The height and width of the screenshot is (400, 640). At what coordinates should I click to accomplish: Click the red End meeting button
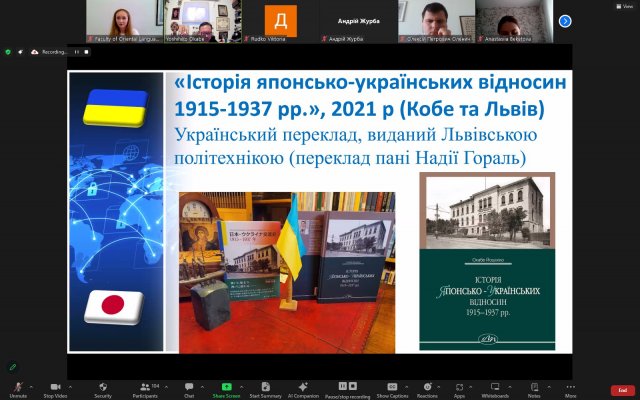coord(622,389)
